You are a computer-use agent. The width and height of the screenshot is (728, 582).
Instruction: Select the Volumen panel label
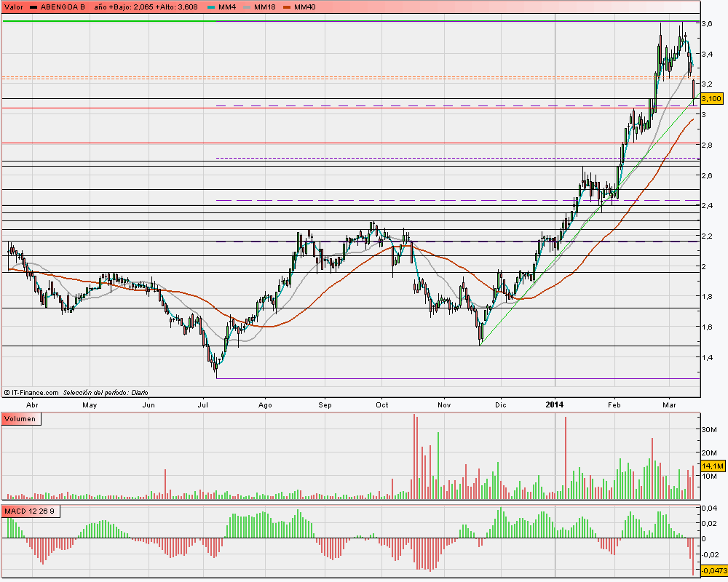20,418
